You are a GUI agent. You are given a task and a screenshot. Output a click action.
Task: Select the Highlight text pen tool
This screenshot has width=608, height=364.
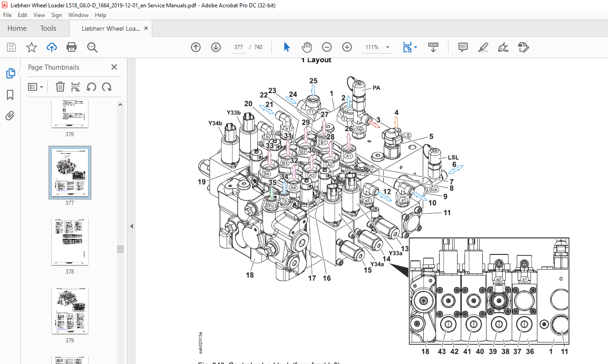tap(483, 47)
